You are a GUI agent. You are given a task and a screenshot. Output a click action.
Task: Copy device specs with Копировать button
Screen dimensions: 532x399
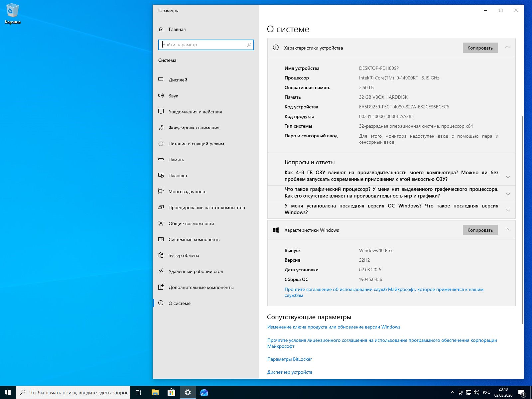click(x=480, y=48)
